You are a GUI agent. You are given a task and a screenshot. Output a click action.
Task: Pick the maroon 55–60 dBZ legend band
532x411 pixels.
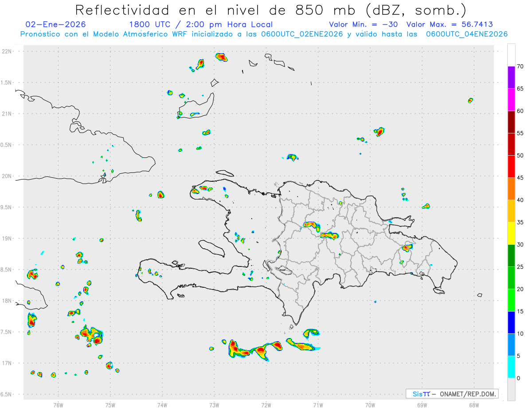tap(511, 121)
